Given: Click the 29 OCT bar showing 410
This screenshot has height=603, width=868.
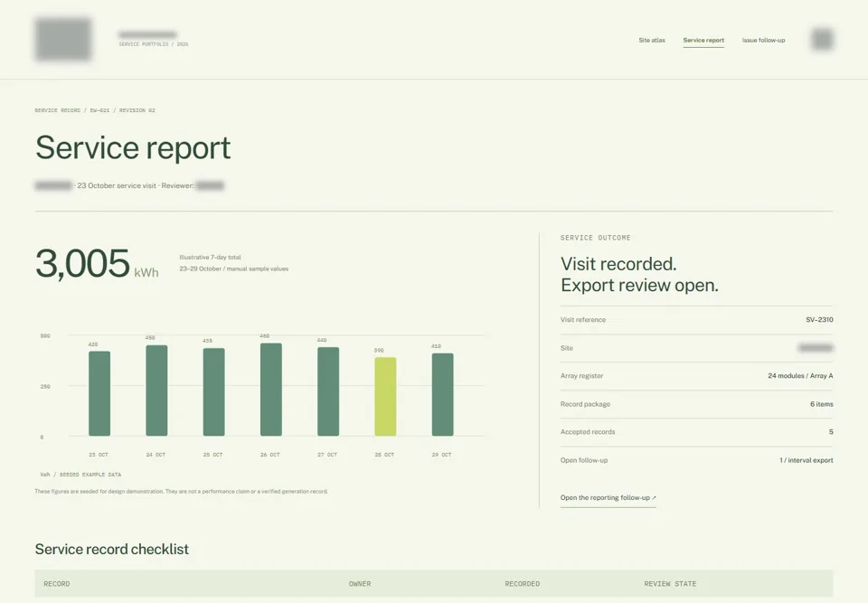Looking at the screenshot, I should [x=443, y=395].
